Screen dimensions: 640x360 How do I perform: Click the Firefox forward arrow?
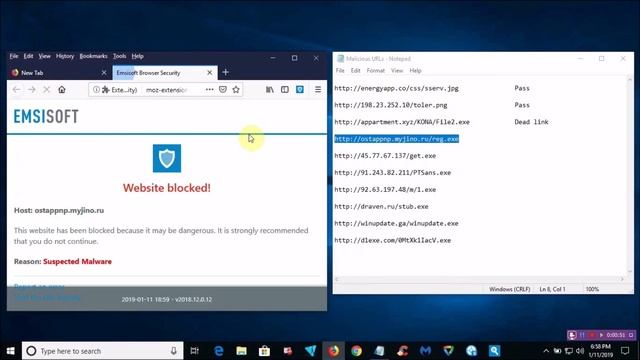32,90
